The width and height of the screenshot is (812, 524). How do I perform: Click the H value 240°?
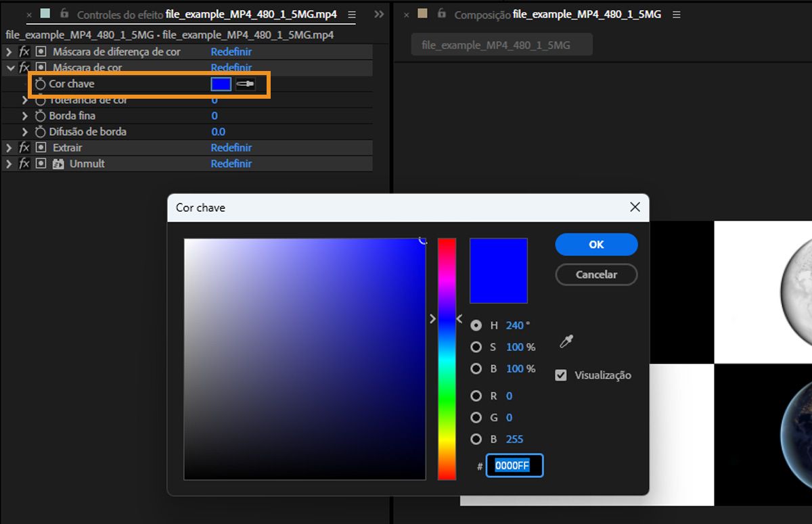click(516, 325)
